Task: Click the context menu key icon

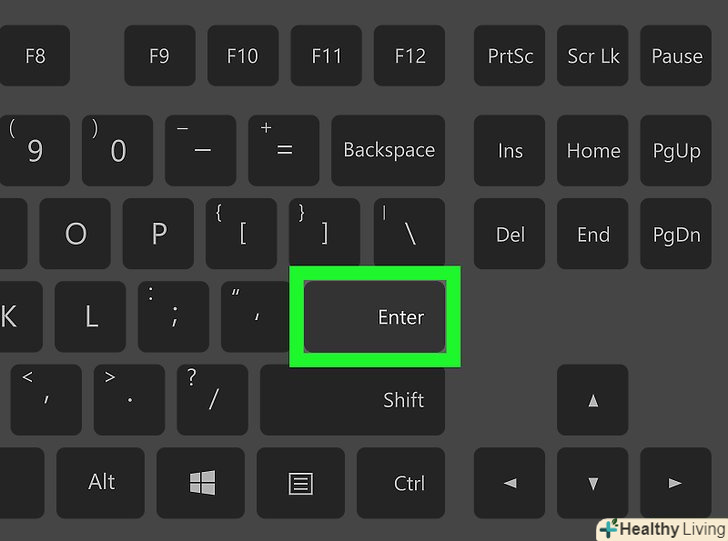Action: click(300, 482)
